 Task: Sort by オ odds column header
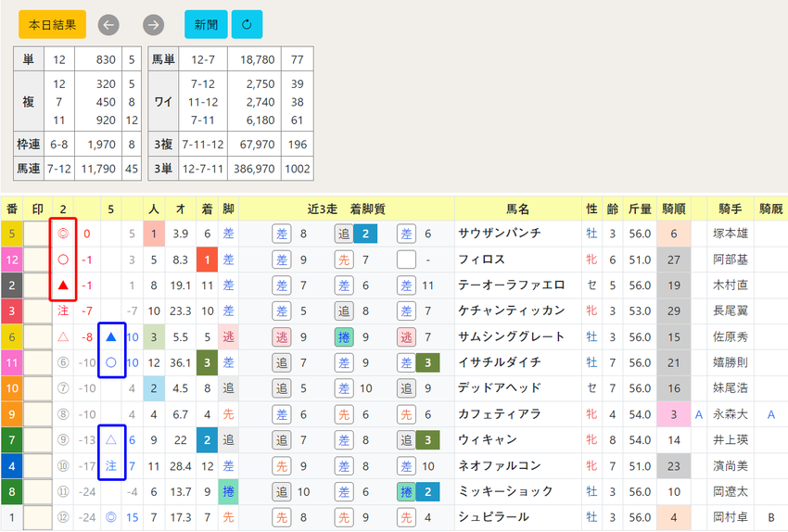pyautogui.click(x=181, y=209)
